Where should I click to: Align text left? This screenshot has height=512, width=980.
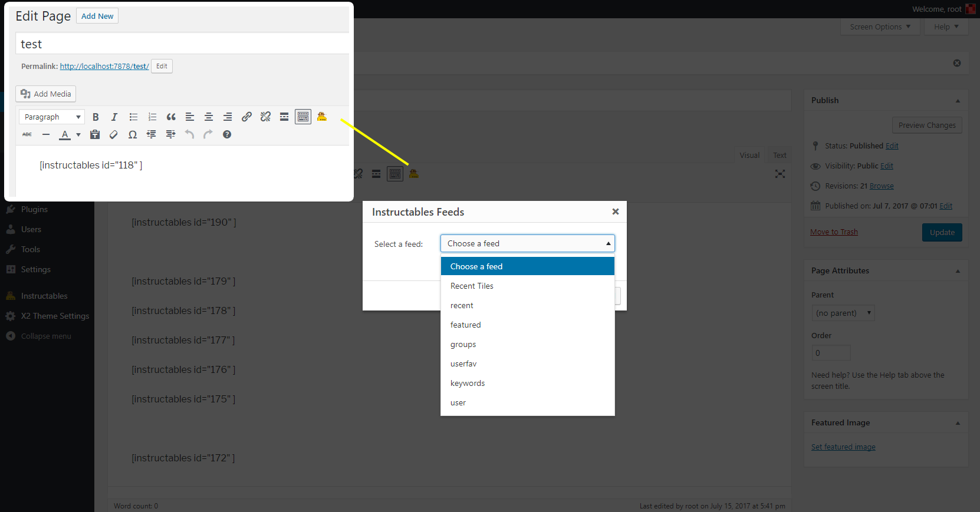190,117
